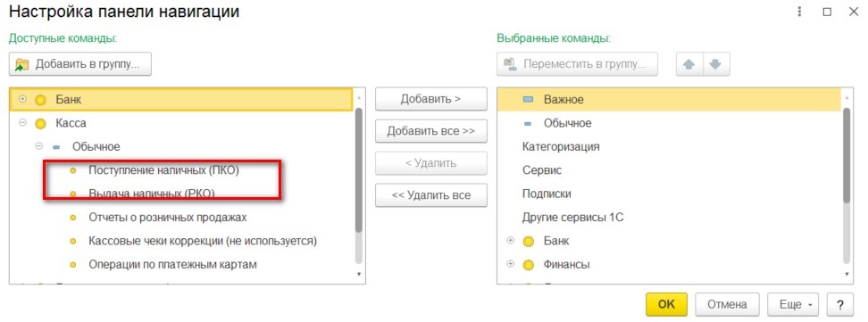The width and height of the screenshot is (868, 322).
Task: Open the Еще dropdown menu
Action: click(x=793, y=304)
